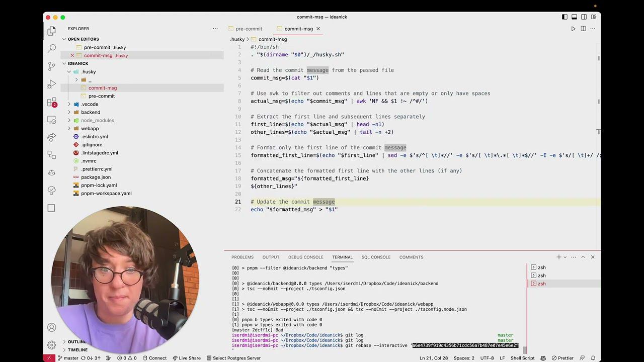
Task: Create a new terminal with plus icon
Action: (558, 257)
